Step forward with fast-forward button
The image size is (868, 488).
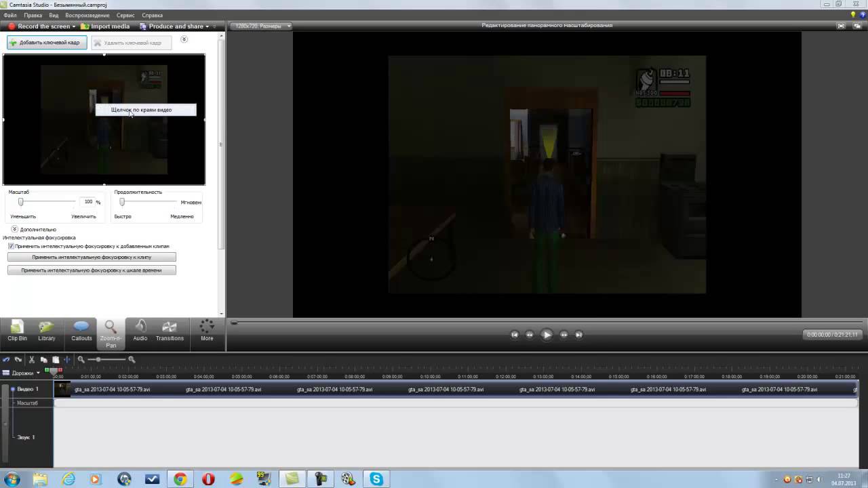(564, 334)
